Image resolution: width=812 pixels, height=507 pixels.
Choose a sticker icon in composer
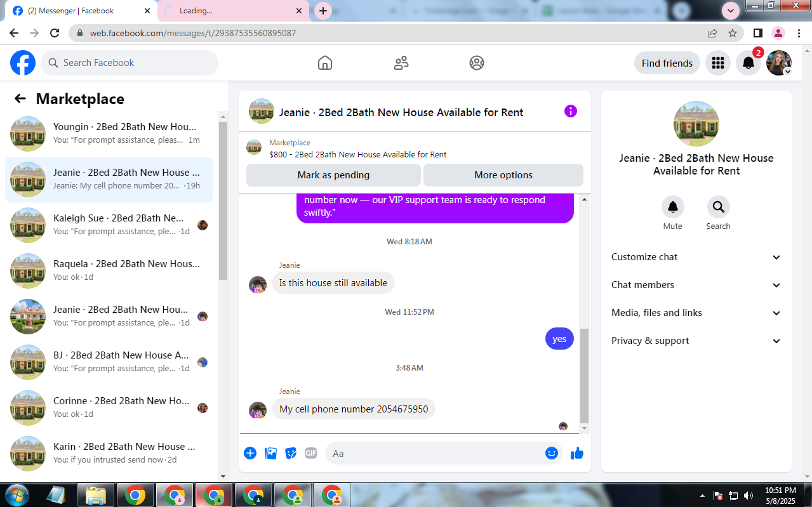pos(291,453)
